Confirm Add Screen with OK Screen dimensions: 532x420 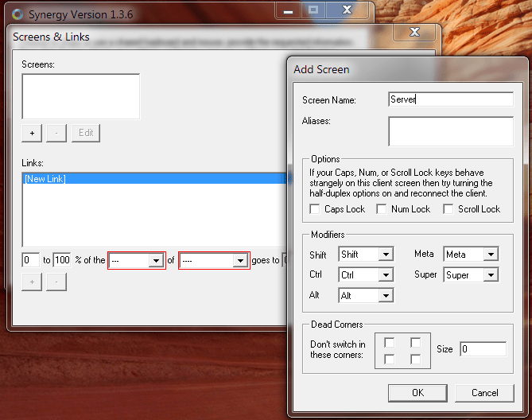(x=417, y=393)
